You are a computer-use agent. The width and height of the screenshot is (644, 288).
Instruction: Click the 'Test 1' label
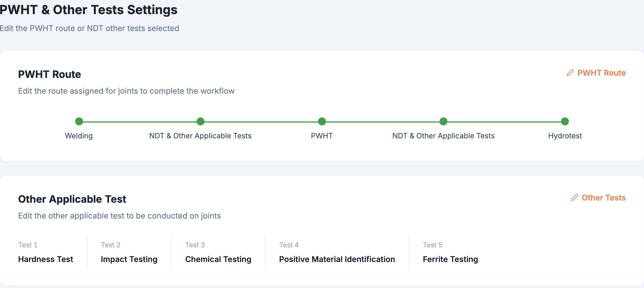(28, 245)
